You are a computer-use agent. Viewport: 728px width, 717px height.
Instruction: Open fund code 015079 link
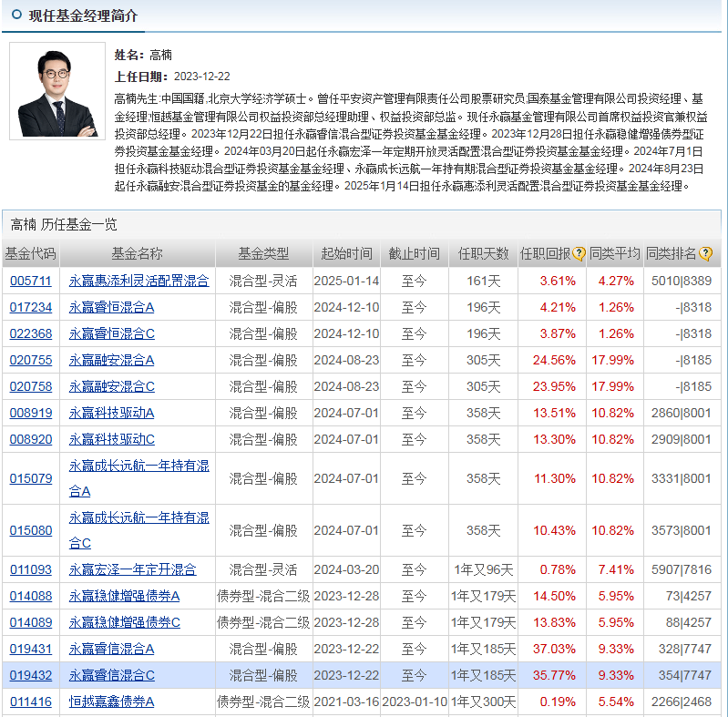(x=31, y=479)
